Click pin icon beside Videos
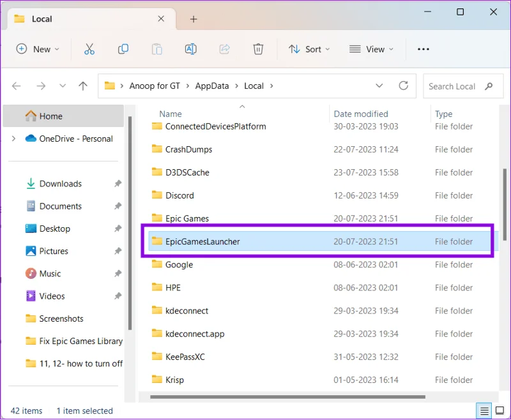 point(118,296)
